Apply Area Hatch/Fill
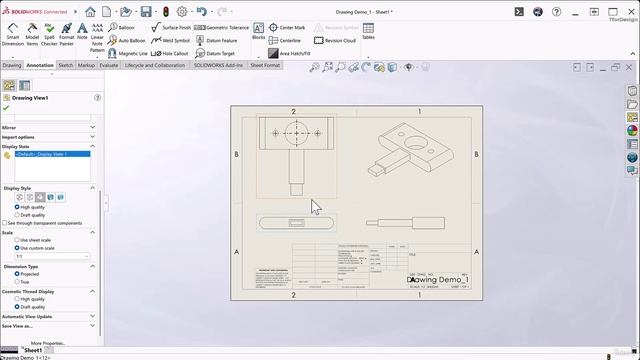The image size is (640, 360). pyautogui.click(x=289, y=53)
